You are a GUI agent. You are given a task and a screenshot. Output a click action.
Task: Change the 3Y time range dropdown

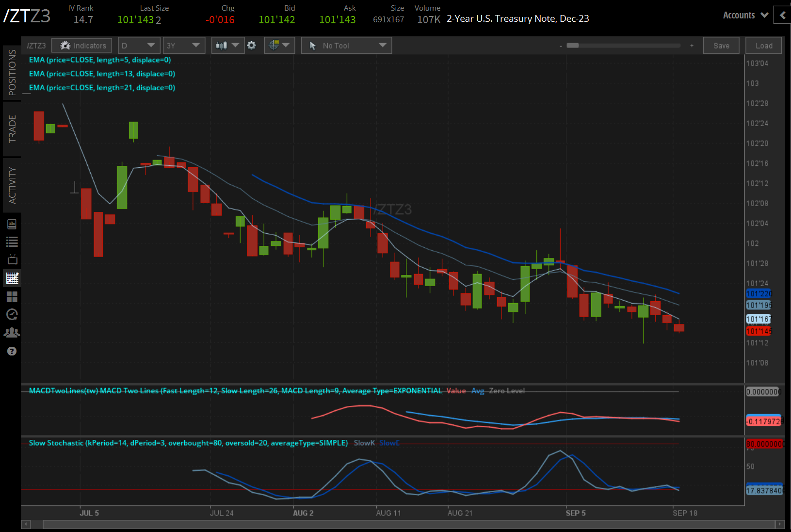point(184,46)
